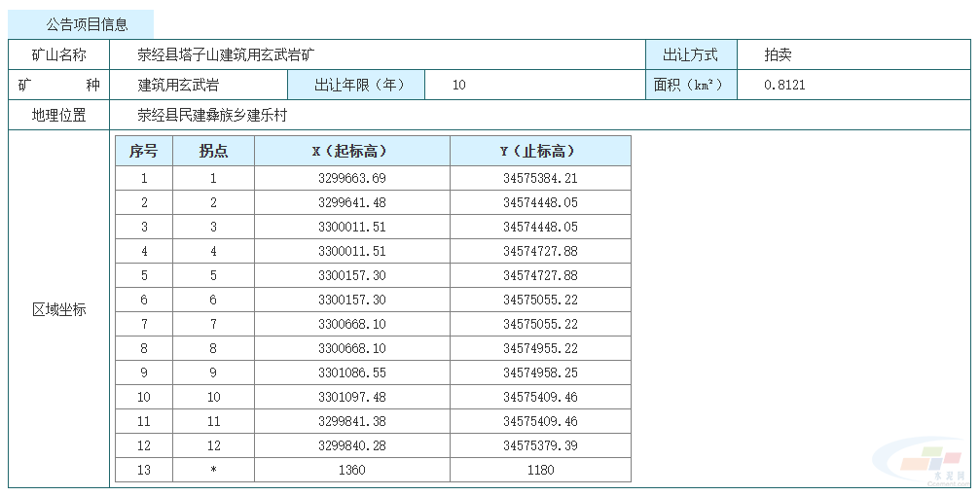Select X value 3300157.30 in row 6
This screenshot has height=496, width=980.
click(x=352, y=300)
